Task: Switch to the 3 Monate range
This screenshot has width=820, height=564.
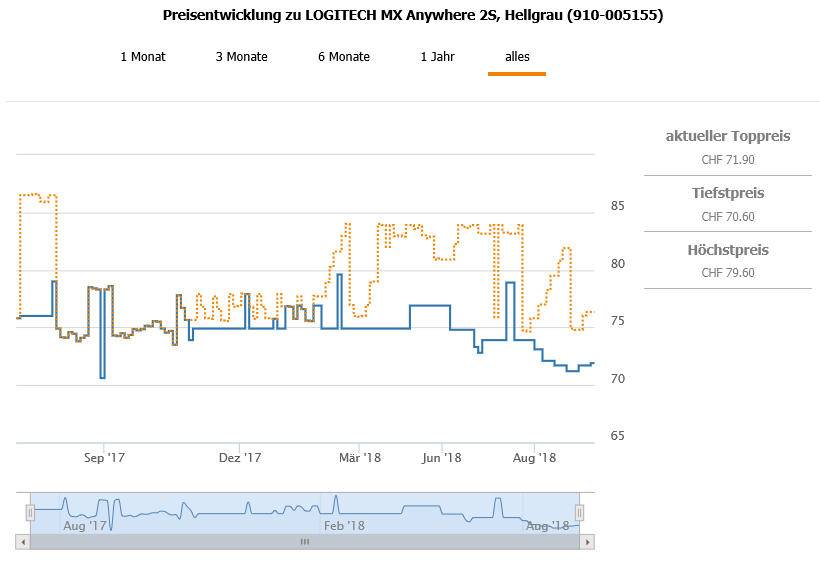Action: click(241, 57)
